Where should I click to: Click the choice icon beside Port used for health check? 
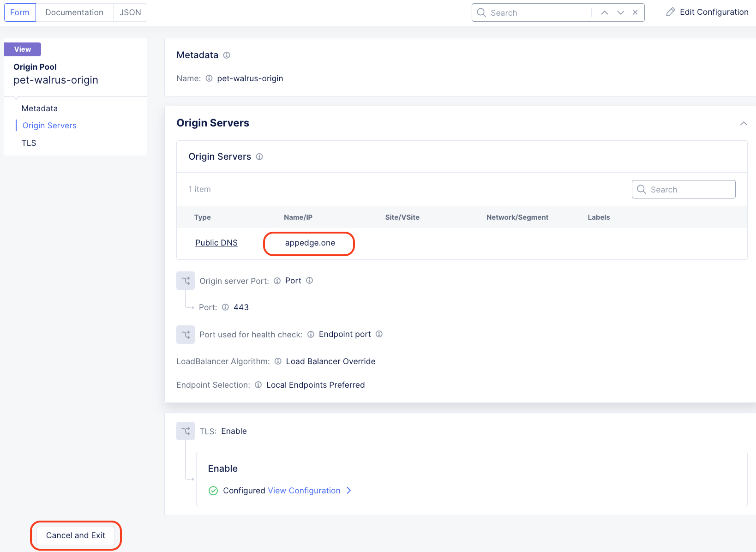tap(186, 335)
